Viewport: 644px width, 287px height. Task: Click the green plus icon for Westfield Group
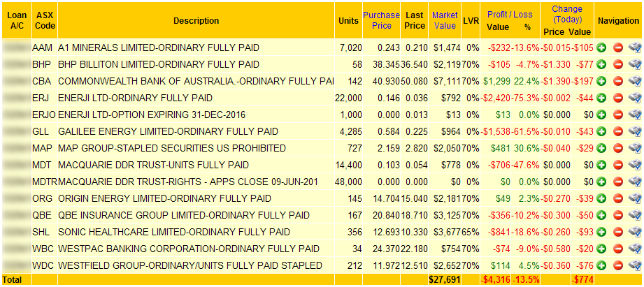pos(602,265)
